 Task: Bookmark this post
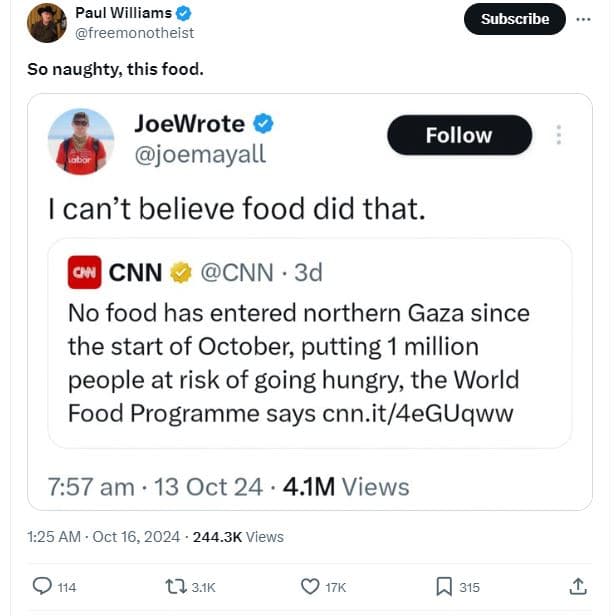444,587
